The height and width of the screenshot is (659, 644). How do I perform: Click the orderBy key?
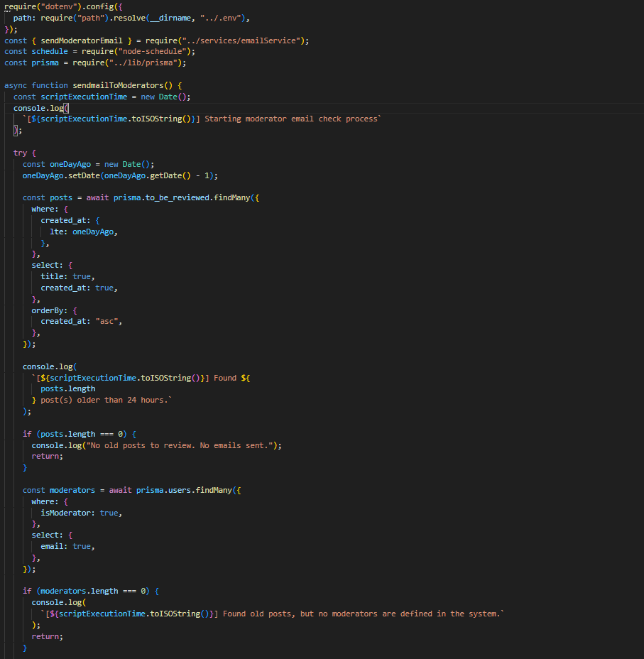49,310
